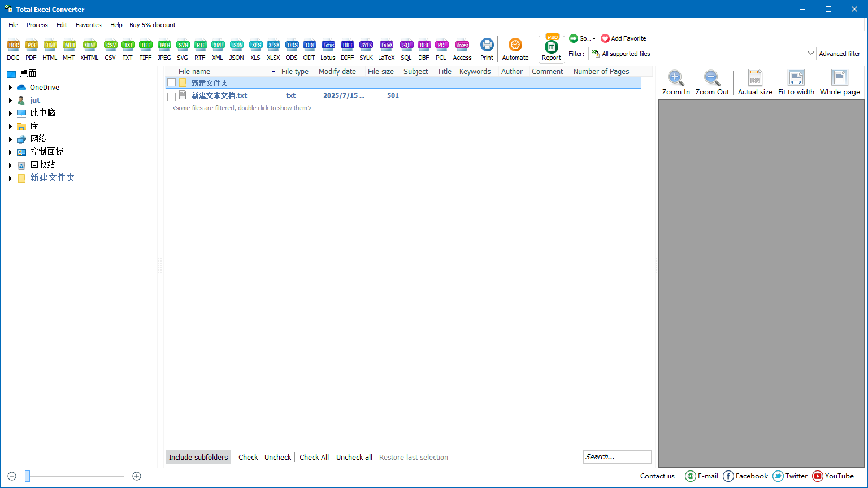Open the Edit menu

62,25
